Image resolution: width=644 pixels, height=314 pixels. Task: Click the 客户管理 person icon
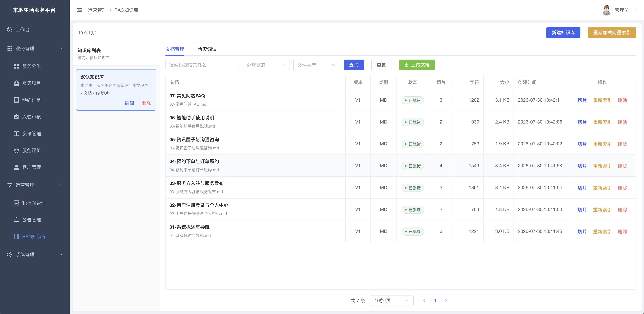(x=16, y=167)
